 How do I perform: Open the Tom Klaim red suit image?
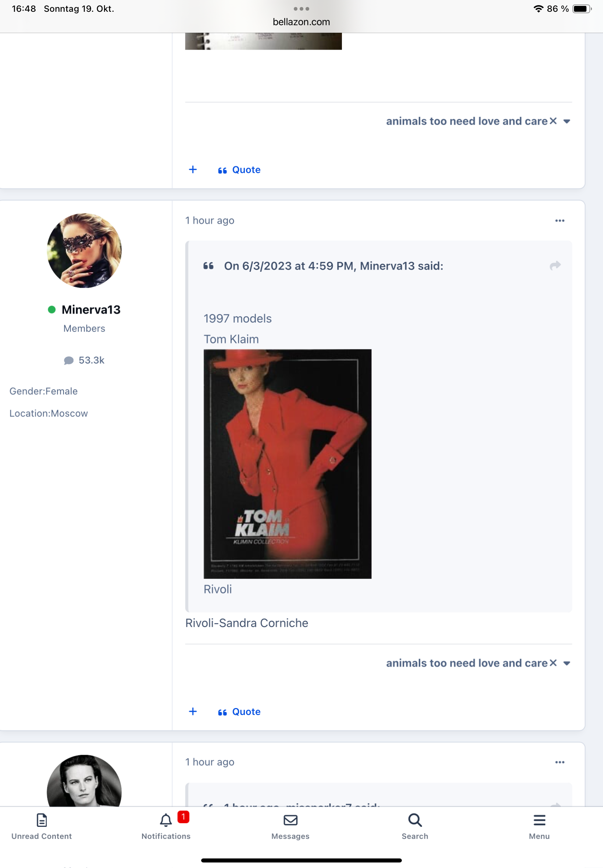(287, 464)
